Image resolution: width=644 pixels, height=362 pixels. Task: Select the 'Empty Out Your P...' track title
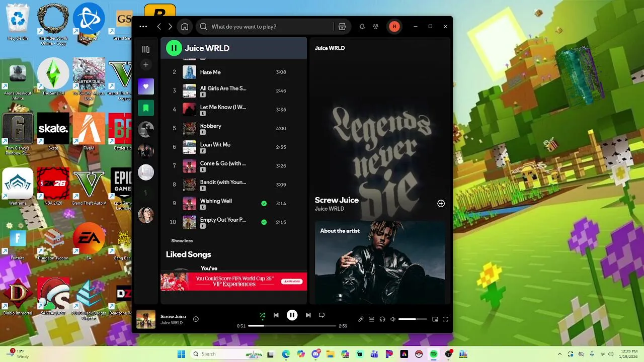coord(223,220)
